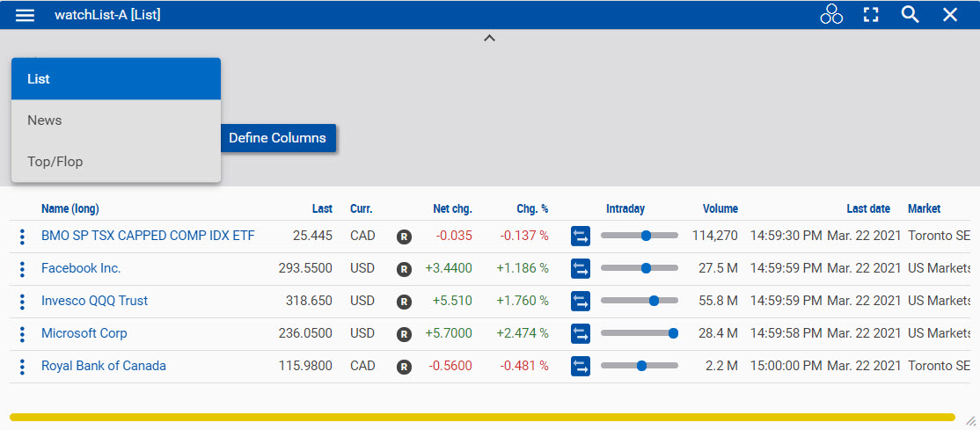980x430 pixels.
Task: Click Microsoft change percent +2.474 %
Action: point(523,333)
